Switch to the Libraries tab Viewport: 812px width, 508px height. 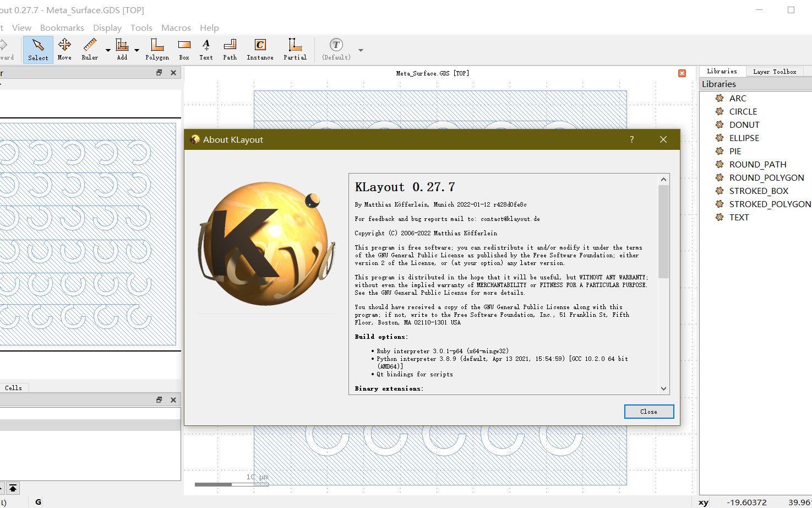pyautogui.click(x=722, y=72)
